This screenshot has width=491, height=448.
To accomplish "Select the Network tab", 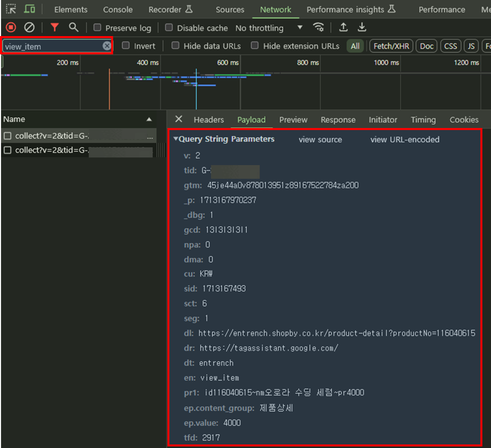I will (276, 10).
